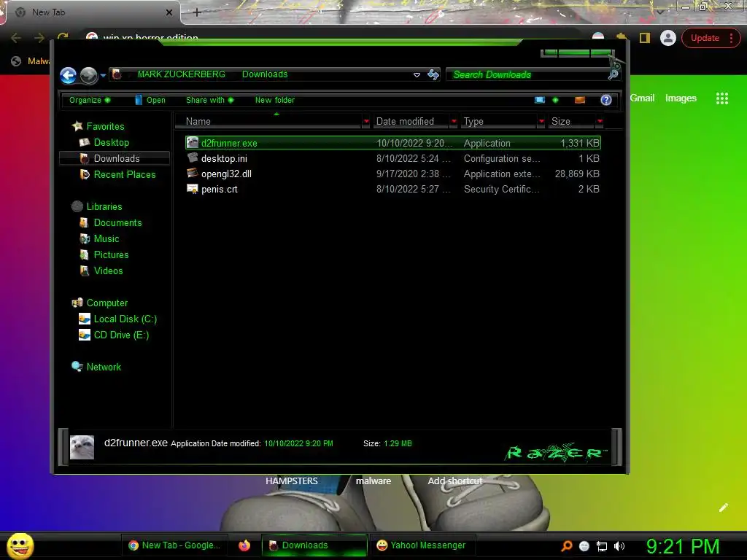Refresh the Downloads folder view
The height and width of the screenshot is (560, 747).
(433, 74)
